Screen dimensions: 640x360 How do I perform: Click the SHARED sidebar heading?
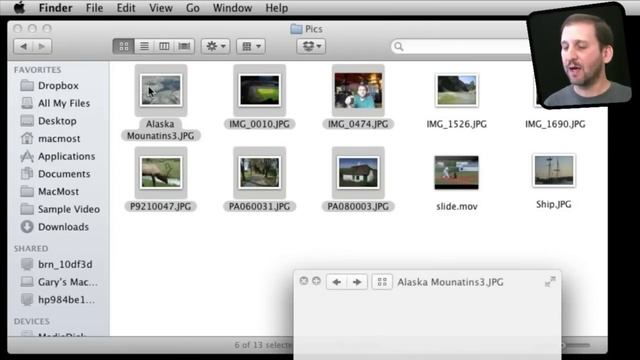coord(31,249)
